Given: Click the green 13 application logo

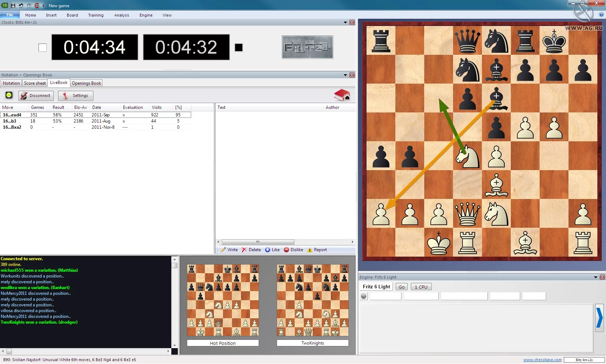Looking at the screenshot, I should tap(5, 5).
